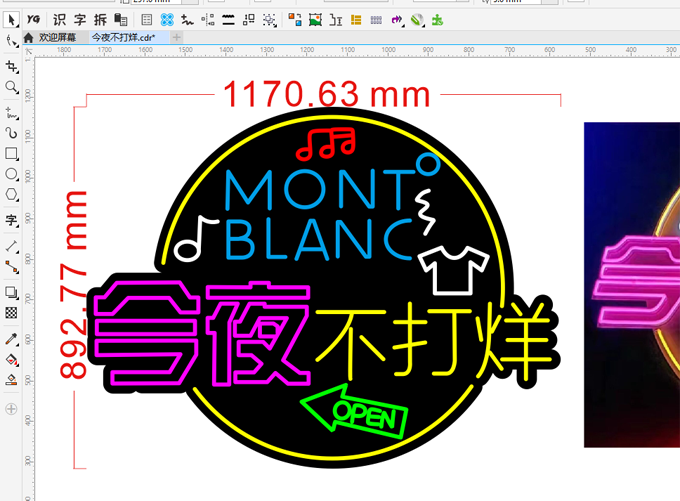The width and height of the screenshot is (680, 501).
Task: Select the Rectangle tool
Action: coord(11,154)
